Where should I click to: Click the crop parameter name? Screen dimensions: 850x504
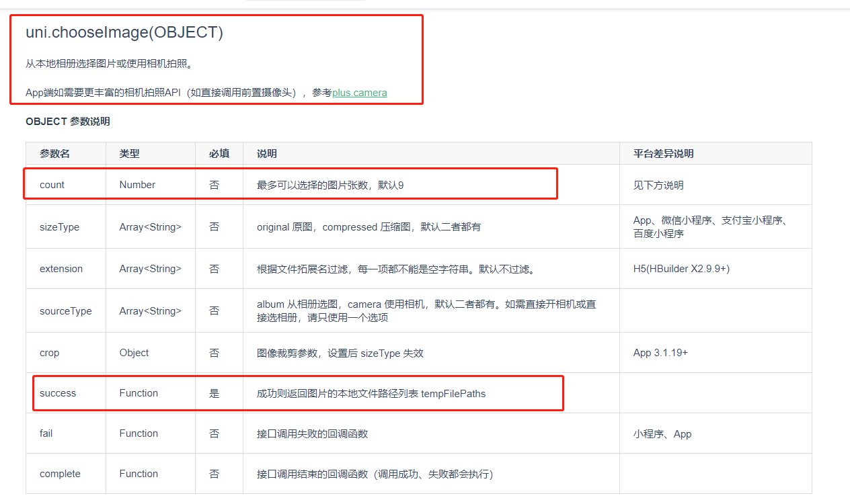click(49, 352)
